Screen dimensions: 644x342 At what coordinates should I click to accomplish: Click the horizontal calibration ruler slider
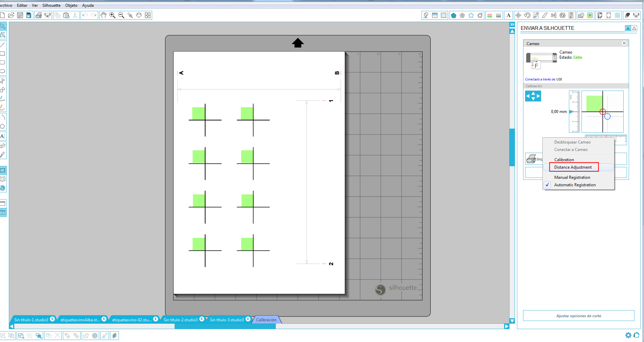pyautogui.click(x=606, y=139)
